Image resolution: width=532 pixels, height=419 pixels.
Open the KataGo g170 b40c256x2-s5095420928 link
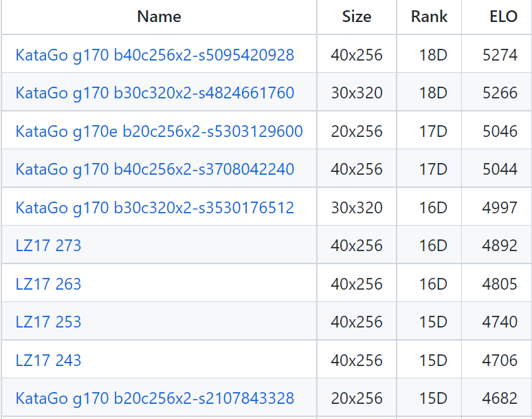pyautogui.click(x=155, y=54)
